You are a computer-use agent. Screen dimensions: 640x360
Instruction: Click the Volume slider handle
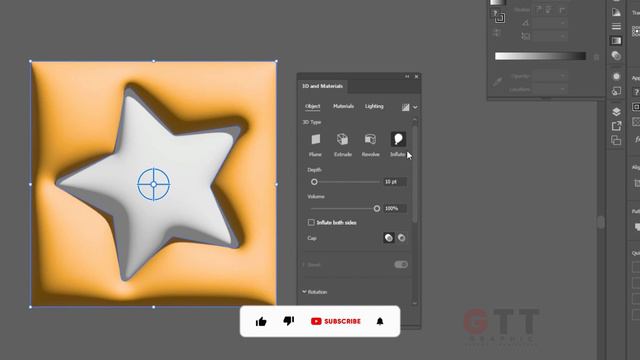[x=377, y=209]
